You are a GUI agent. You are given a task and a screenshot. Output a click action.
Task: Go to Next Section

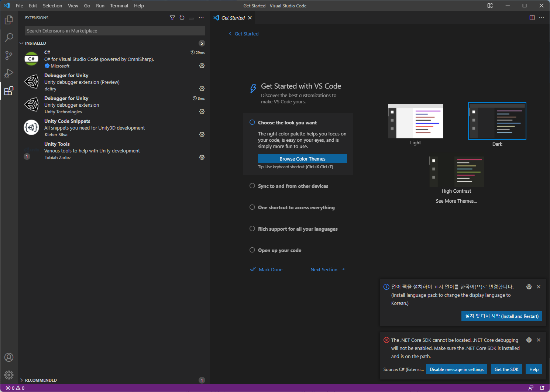[327, 269]
